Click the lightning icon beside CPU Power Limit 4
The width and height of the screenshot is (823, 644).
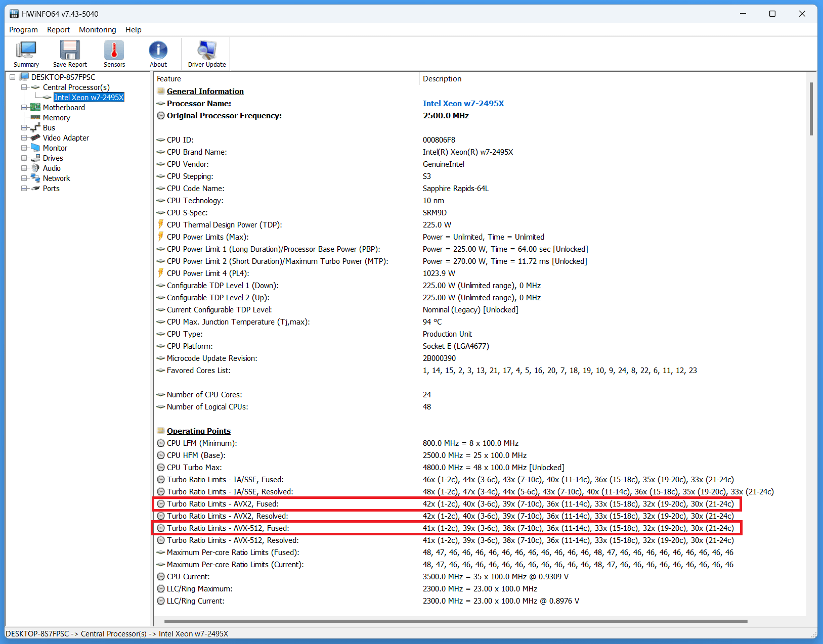[161, 273]
